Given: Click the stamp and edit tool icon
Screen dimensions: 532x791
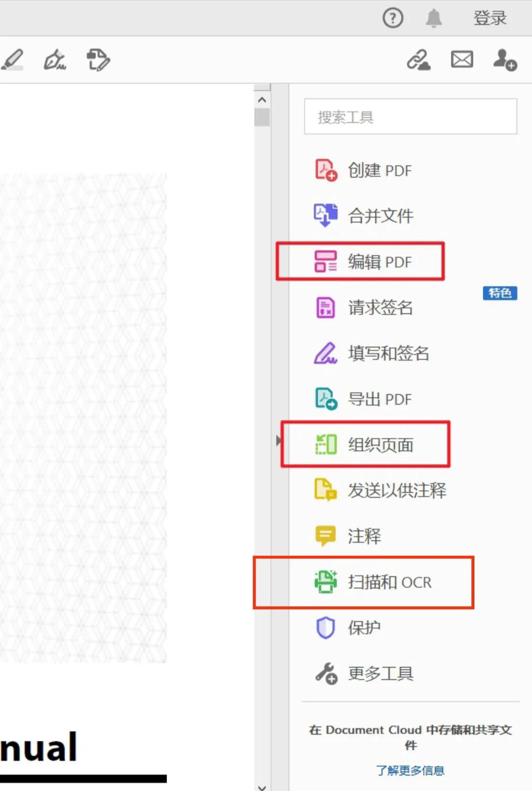Looking at the screenshot, I should pos(98,60).
